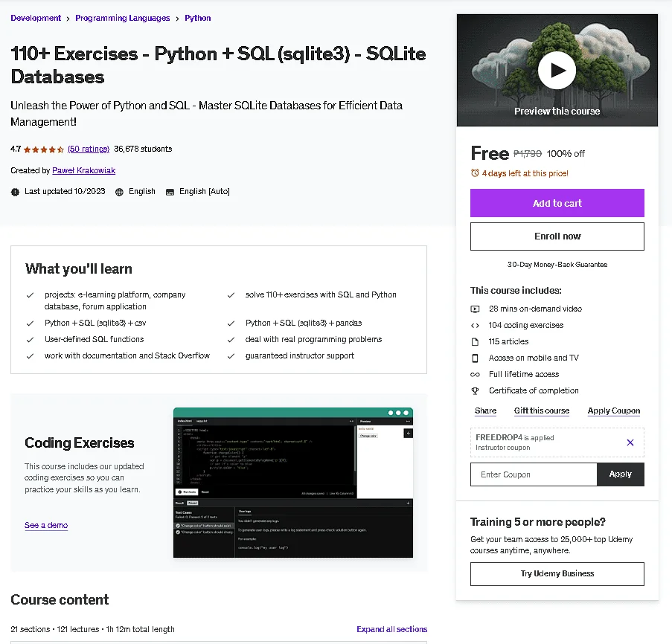Click 'Certificate of completion' text
Screen dimensions: 672x644
pos(534,390)
